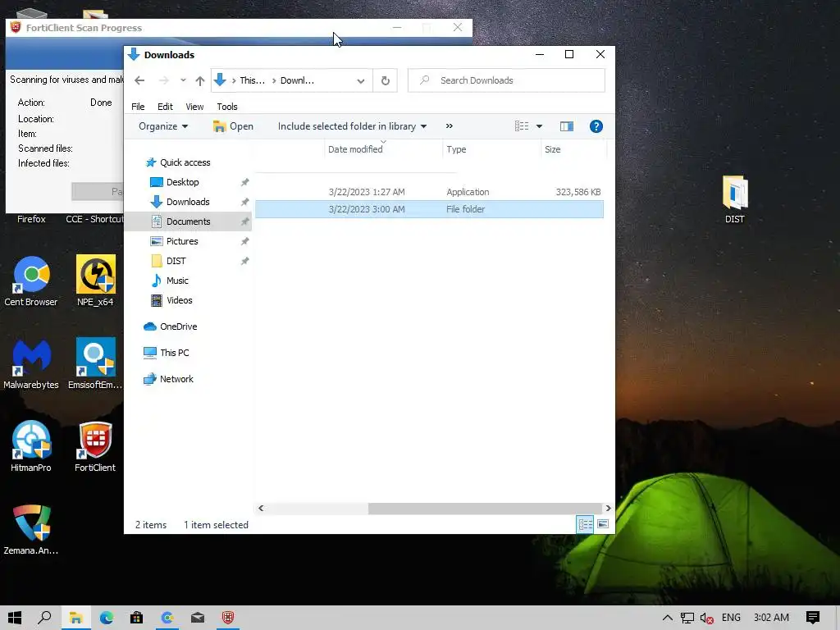This screenshot has width=840, height=630.
Task: Select Pictures in navigation pane
Action: tap(181, 241)
